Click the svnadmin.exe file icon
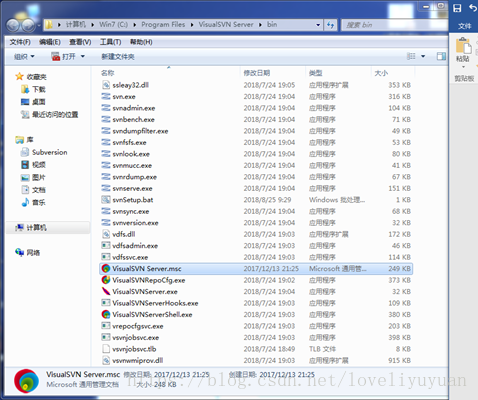Image resolution: width=478 pixels, height=400 pixels. point(106,108)
